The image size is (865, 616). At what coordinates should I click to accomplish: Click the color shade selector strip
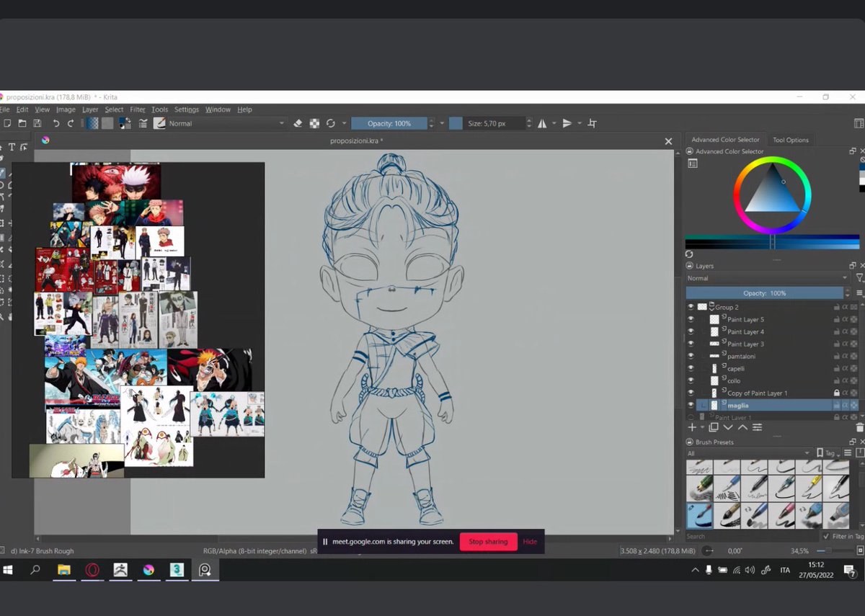click(772, 241)
